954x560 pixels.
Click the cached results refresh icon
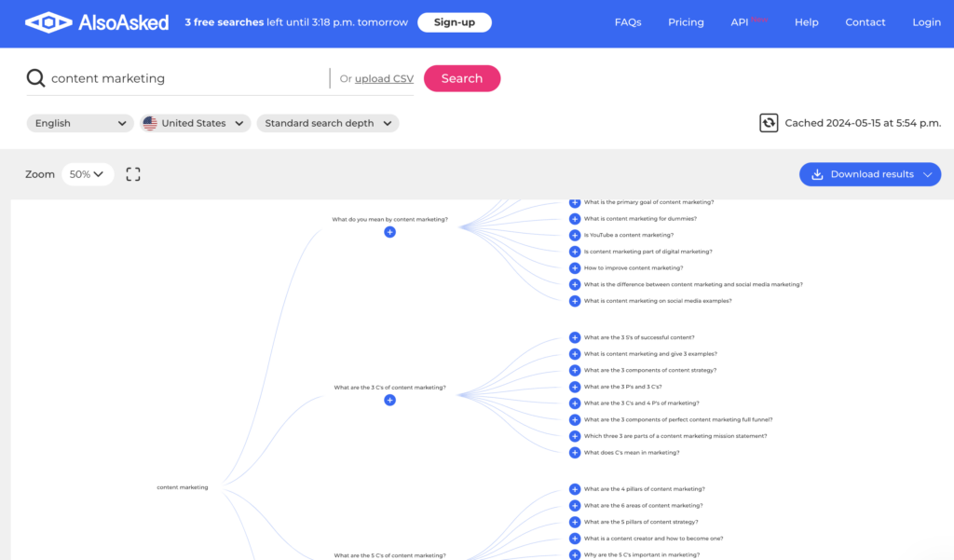[x=768, y=122]
